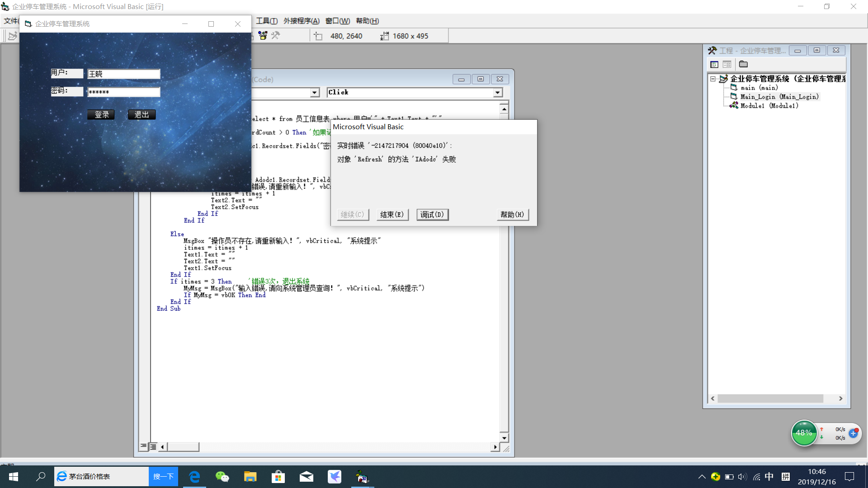Click the blue plus icon on speed widget
868x488 pixels.
click(x=853, y=433)
